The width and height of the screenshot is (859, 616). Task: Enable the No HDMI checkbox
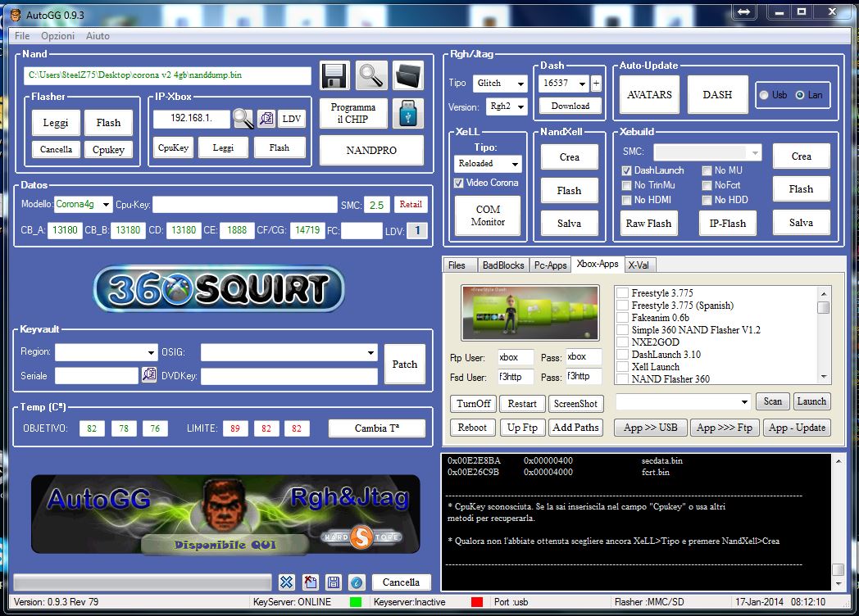click(x=627, y=200)
